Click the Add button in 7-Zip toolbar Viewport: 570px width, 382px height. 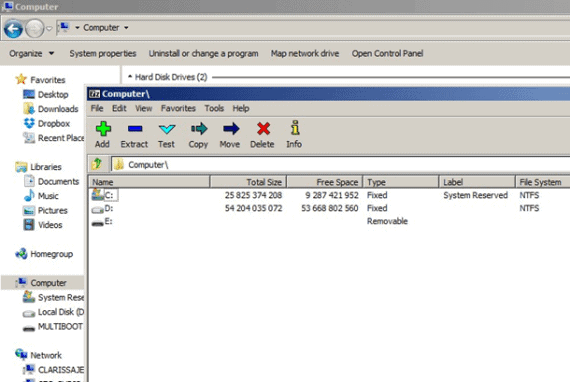click(103, 134)
